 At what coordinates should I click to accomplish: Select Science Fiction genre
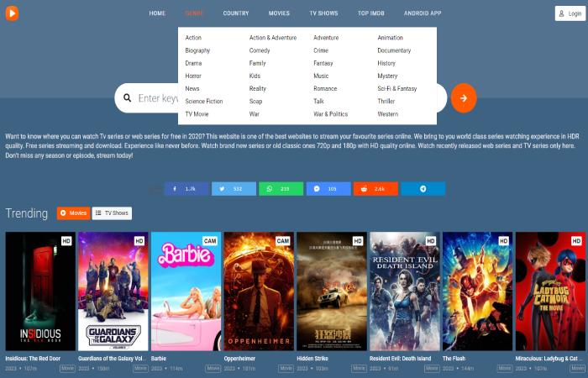point(203,102)
